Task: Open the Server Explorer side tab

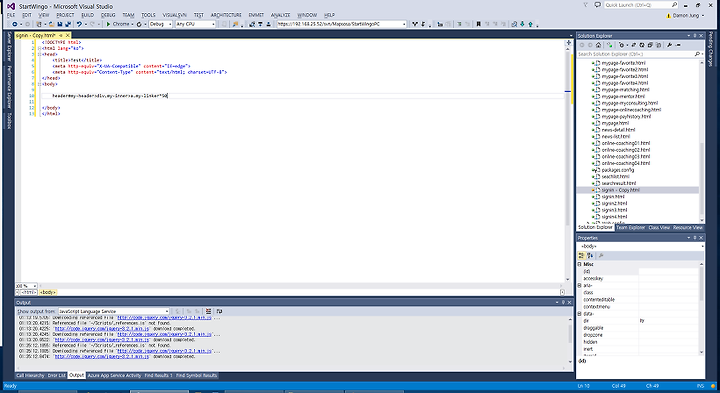Action: (x=9, y=47)
